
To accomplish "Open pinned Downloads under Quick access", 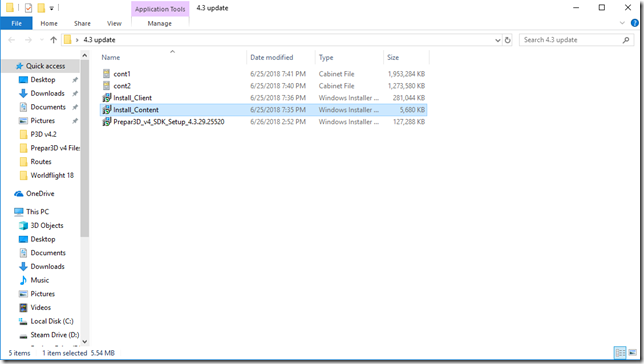I will 47,93.
